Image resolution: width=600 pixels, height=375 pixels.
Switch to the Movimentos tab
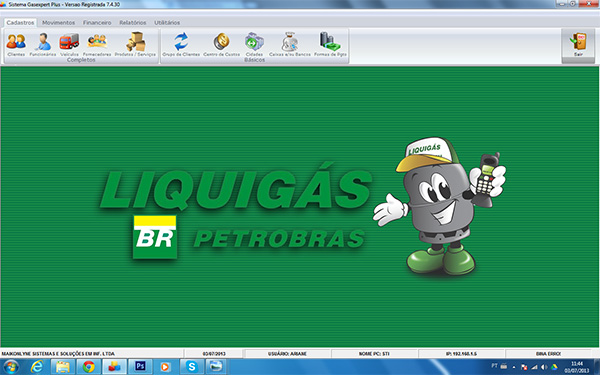pyautogui.click(x=59, y=23)
